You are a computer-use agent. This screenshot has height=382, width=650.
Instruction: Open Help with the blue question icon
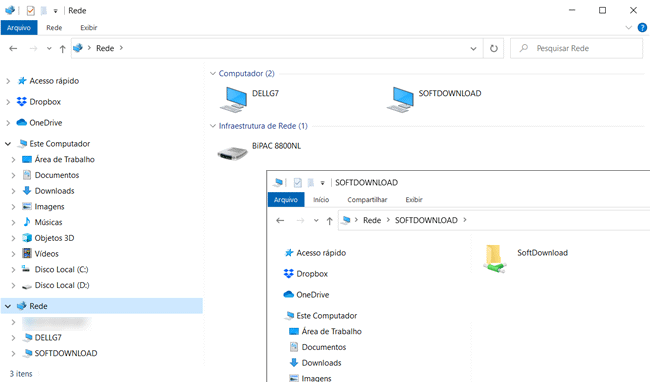(642, 28)
